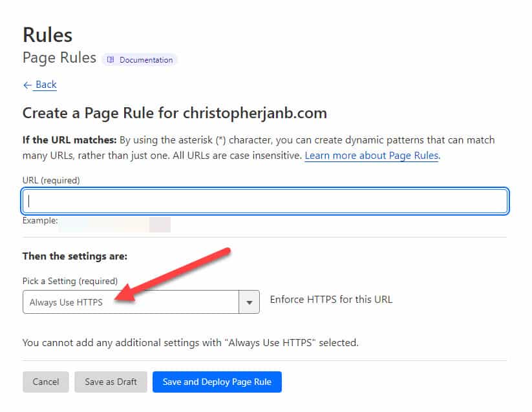Click the Pick a Setting (required) label

70,281
